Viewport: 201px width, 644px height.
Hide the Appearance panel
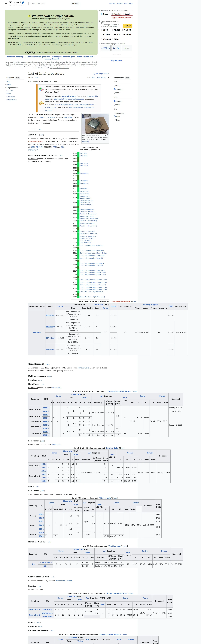pos(127,78)
